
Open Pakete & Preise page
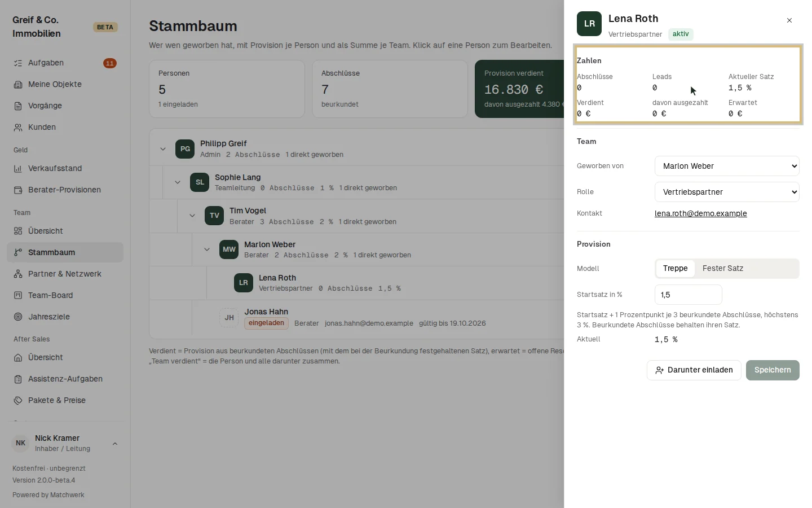(x=65, y=401)
